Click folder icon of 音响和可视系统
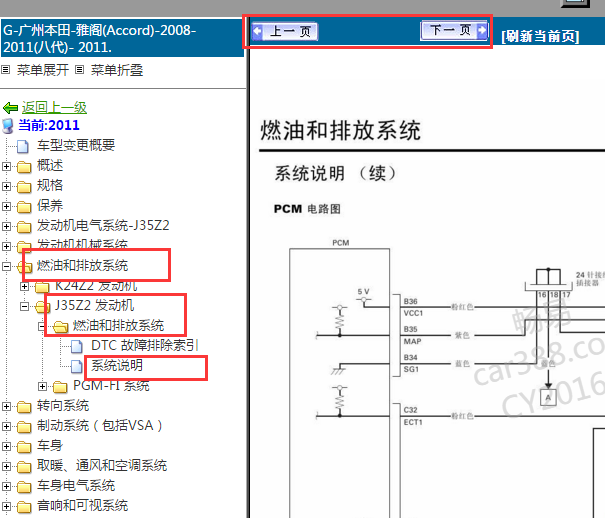605x518 pixels. (24, 507)
